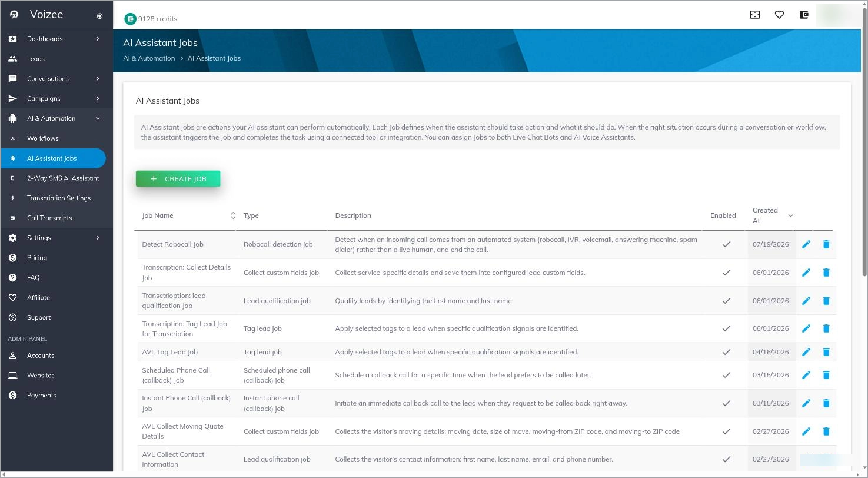Click the 07/19/2026 date cell
Image resolution: width=868 pixels, height=478 pixels.
coord(771,244)
